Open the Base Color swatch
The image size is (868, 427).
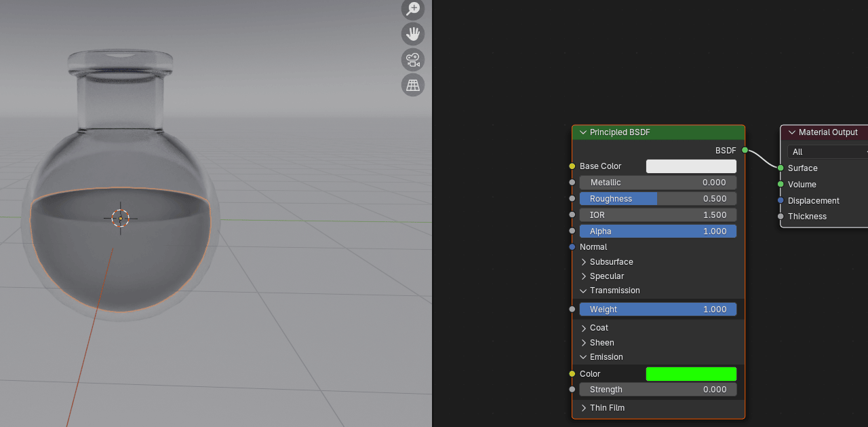click(690, 166)
